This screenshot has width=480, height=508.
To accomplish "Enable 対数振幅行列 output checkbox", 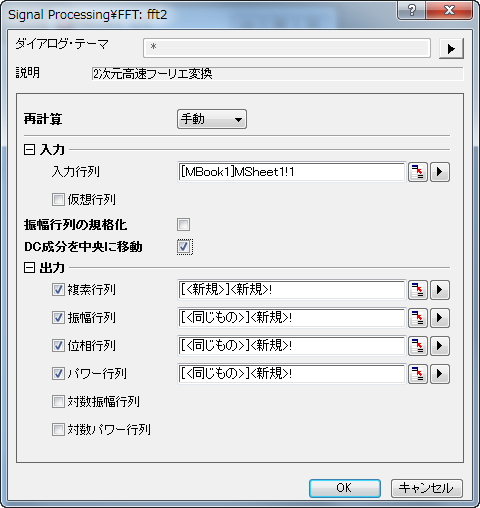I will (x=58, y=402).
